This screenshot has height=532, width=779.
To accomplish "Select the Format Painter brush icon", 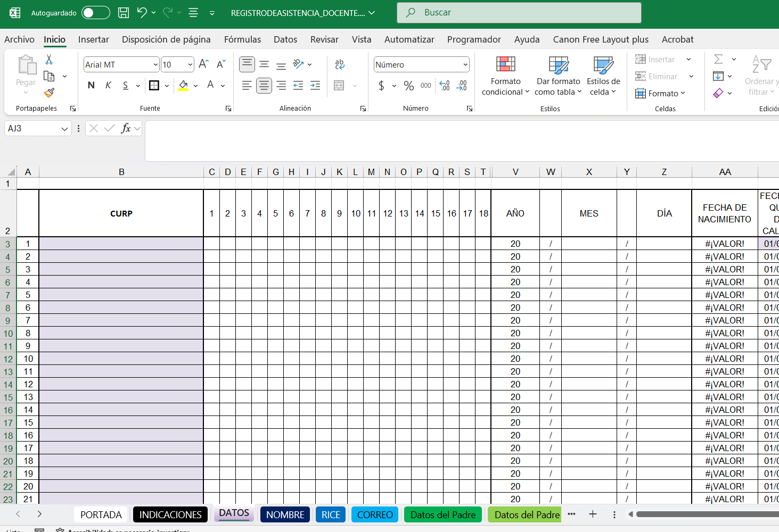I will [x=49, y=93].
